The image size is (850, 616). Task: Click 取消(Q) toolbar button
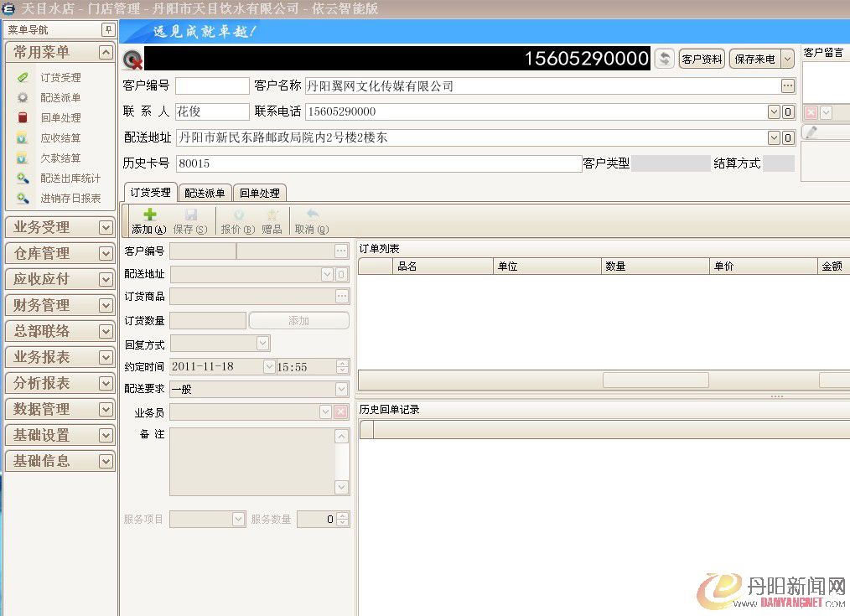pos(312,221)
